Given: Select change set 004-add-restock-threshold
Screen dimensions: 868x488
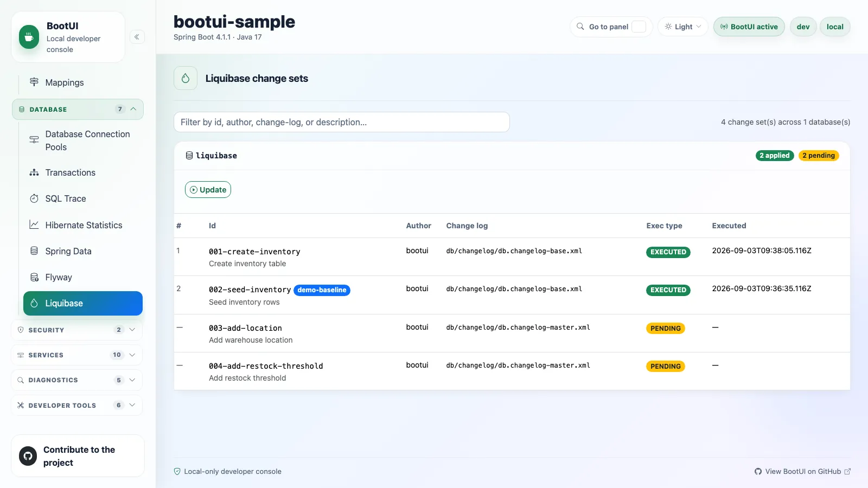Looking at the screenshot, I should tap(266, 366).
